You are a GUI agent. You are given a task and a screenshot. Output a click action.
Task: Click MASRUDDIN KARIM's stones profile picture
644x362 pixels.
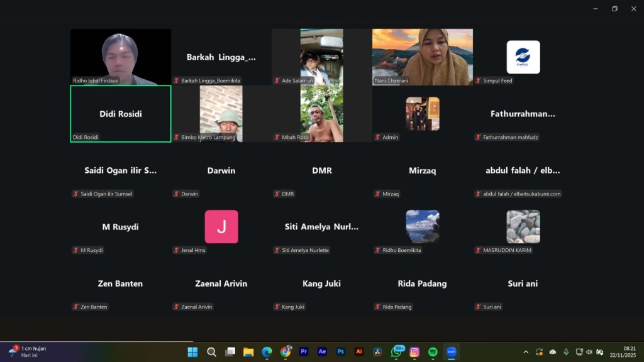coord(523,226)
